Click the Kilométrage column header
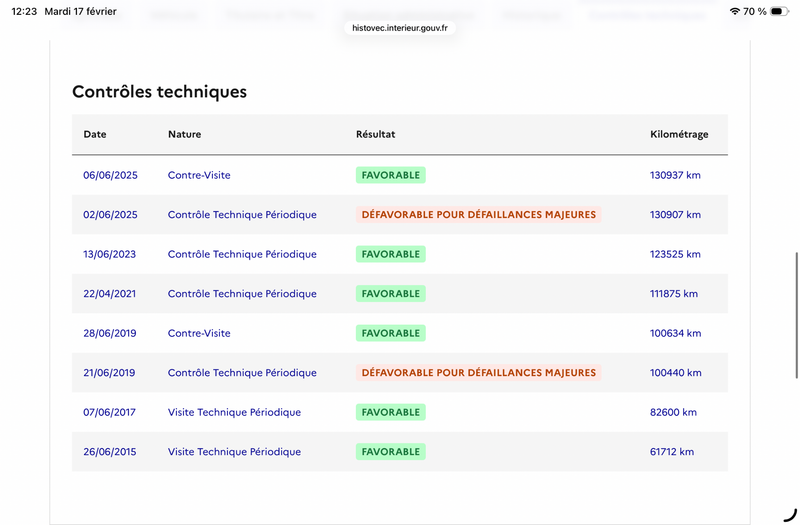This screenshot has width=800, height=525. click(679, 134)
